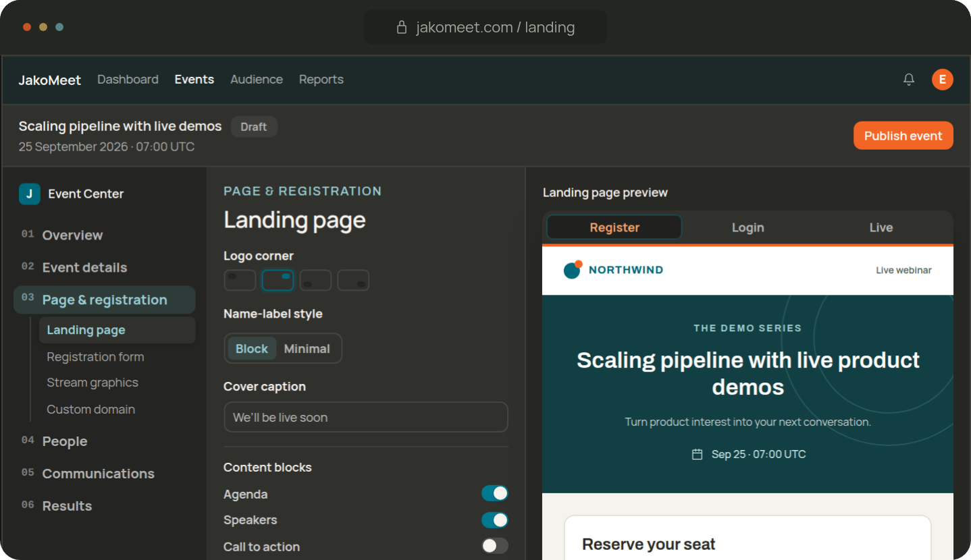Click the JakoMeet brand logo
The height and width of the screenshot is (560, 971).
pyautogui.click(x=50, y=80)
